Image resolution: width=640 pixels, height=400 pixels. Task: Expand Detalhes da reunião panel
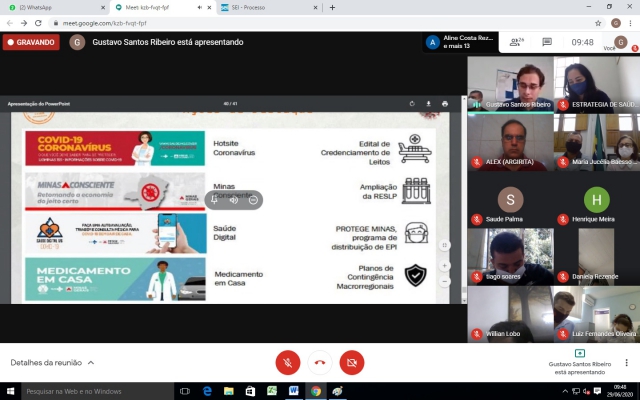tap(52, 362)
